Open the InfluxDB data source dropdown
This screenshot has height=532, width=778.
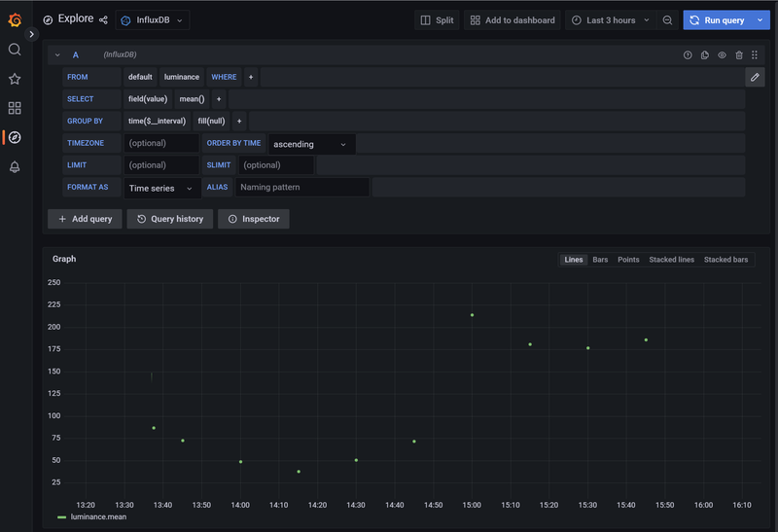tap(153, 20)
